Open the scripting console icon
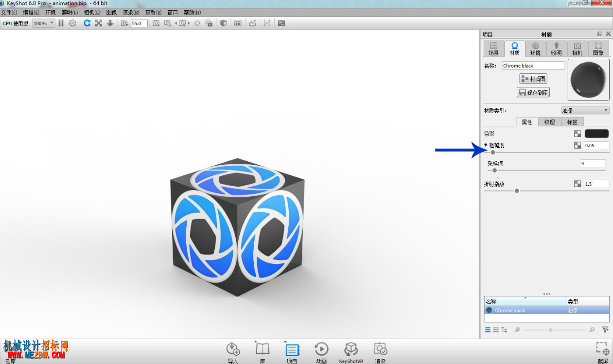The width and height of the screenshot is (613, 364). pos(281,23)
